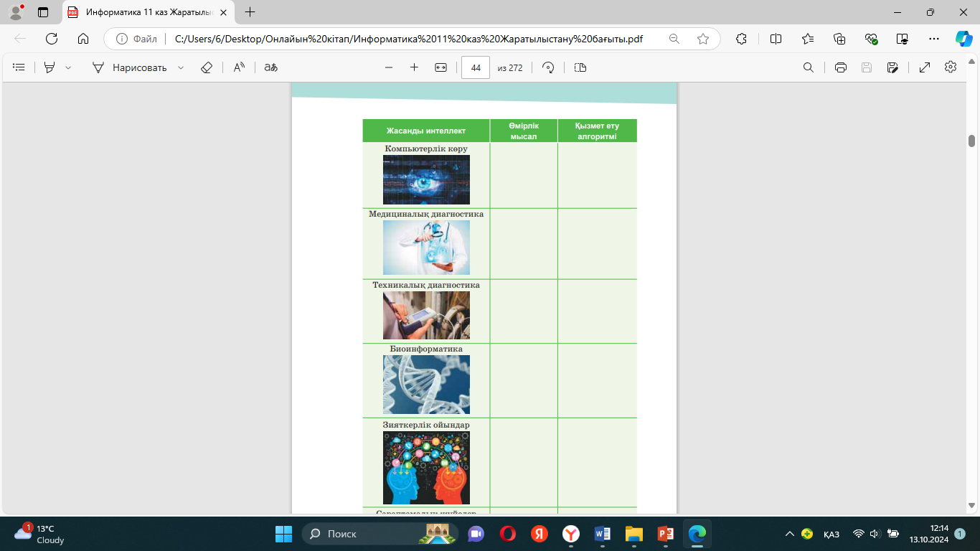
Task: Open the Favorites list
Action: click(808, 39)
